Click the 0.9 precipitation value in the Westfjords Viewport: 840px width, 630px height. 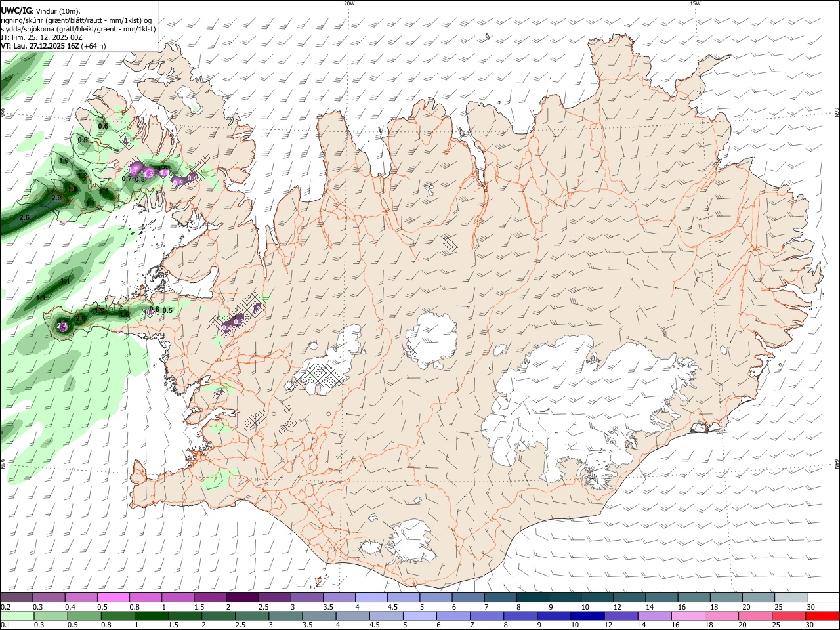(x=83, y=140)
